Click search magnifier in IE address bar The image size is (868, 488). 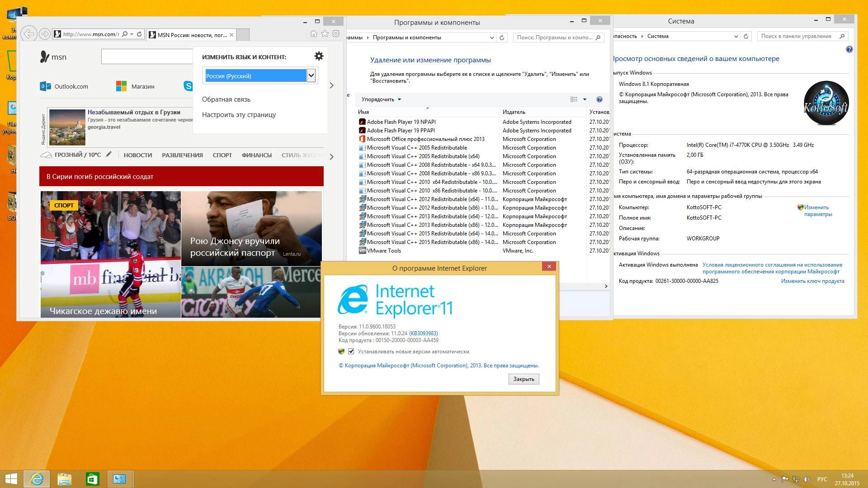click(125, 34)
